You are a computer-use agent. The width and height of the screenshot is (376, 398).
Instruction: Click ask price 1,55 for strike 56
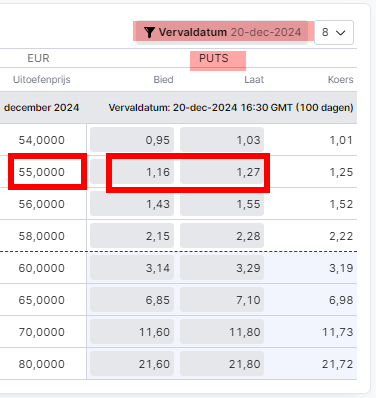(x=222, y=204)
